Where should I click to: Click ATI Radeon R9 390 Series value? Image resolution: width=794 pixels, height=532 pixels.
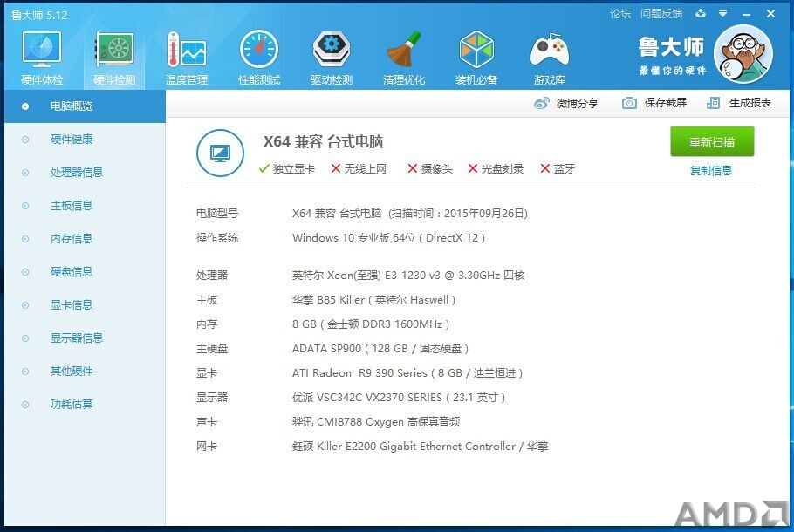[x=407, y=373]
